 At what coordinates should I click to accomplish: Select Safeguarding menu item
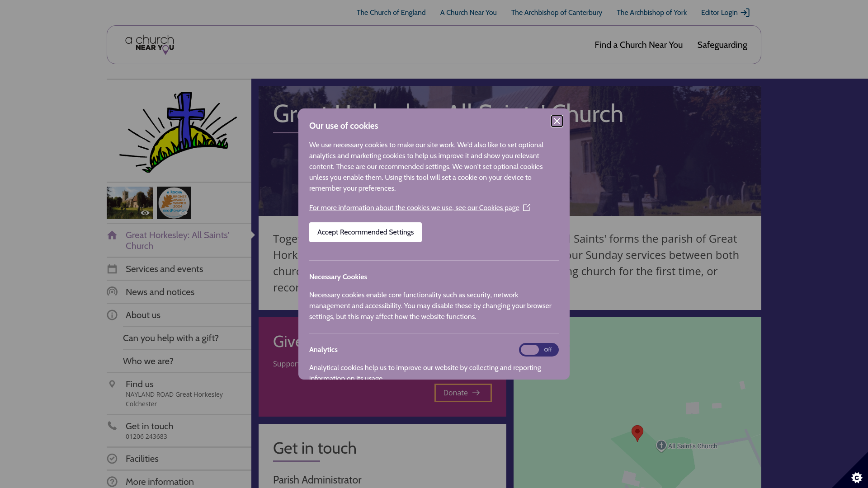[722, 45]
